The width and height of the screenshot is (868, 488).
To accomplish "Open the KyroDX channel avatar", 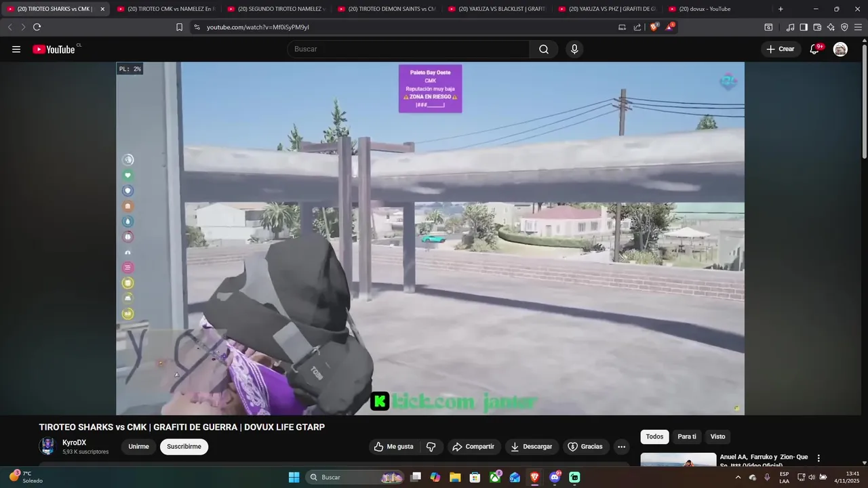I will [47, 446].
